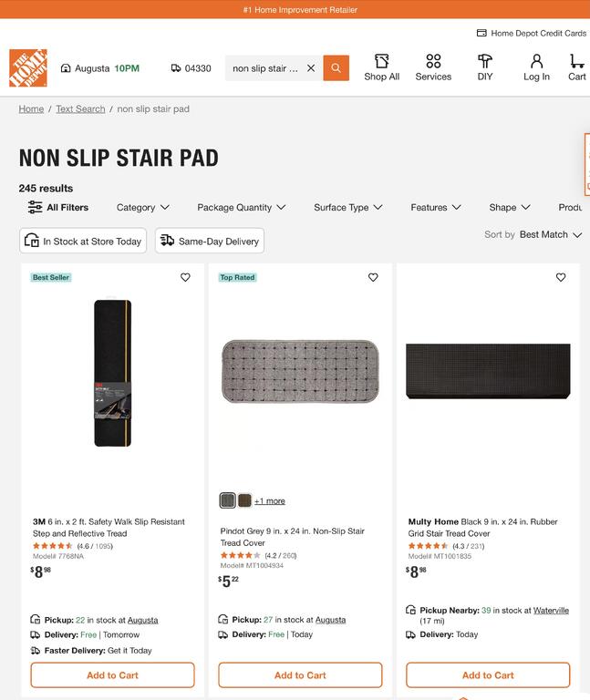The image size is (590, 700).
Task: Select the brown color swatch
Action: click(x=244, y=500)
